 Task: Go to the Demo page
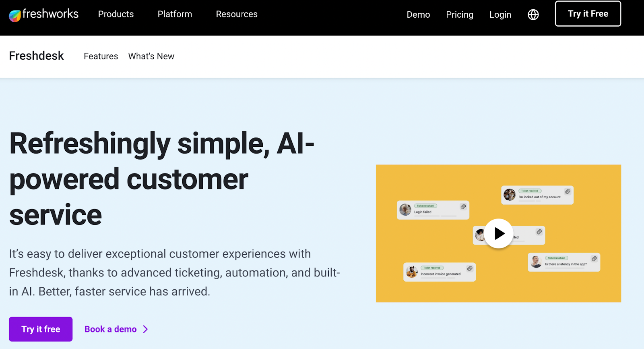point(418,15)
